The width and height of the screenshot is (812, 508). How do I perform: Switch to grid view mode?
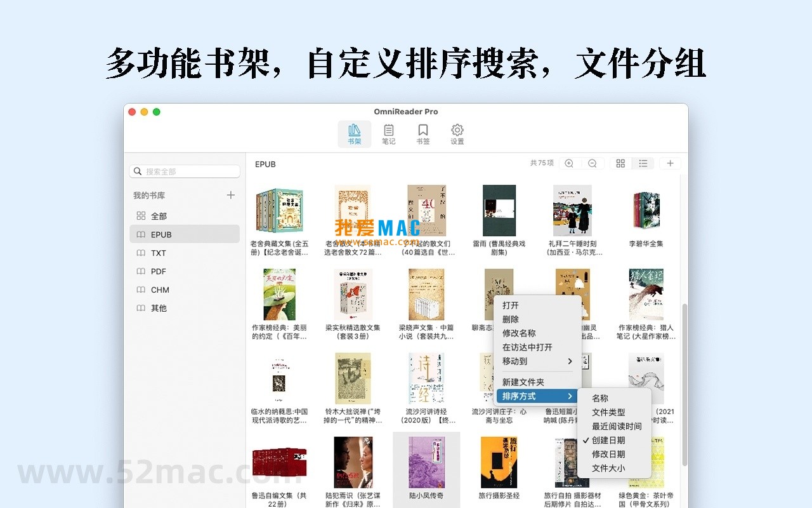click(x=620, y=163)
